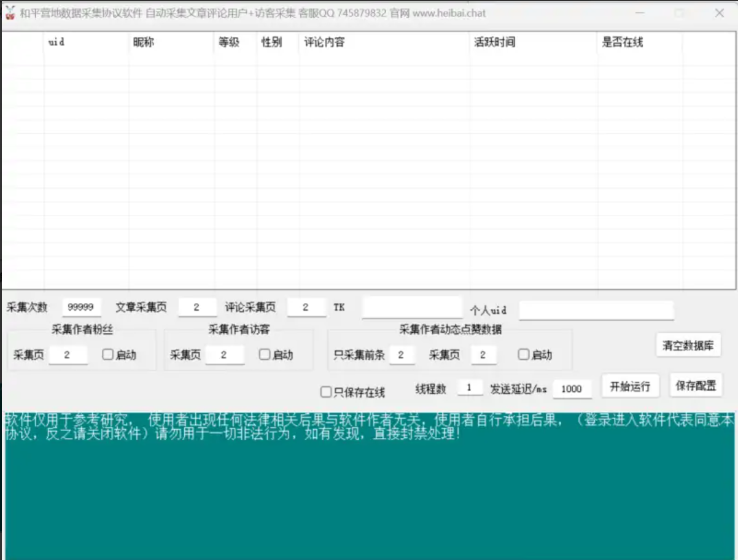Click the 是否在线 column header
The width and height of the screenshot is (738, 560).
pos(640,42)
